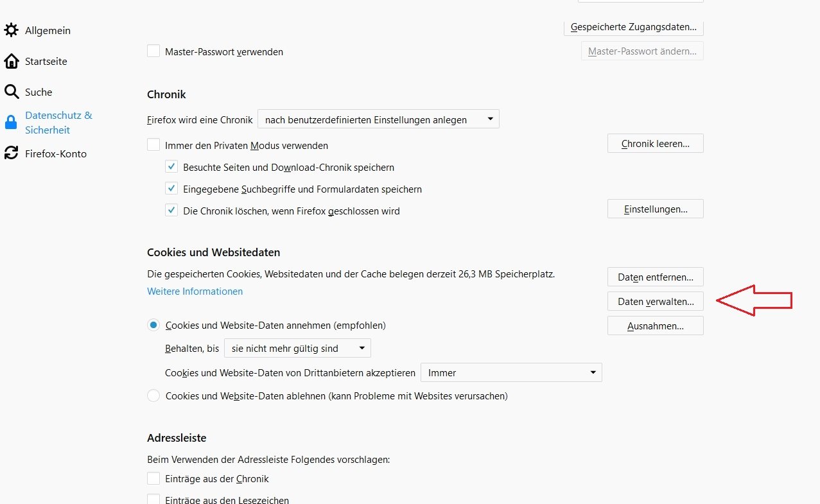Image resolution: width=820 pixels, height=504 pixels.
Task: Open the Drittanbieter Cookies dropdown
Action: point(511,372)
